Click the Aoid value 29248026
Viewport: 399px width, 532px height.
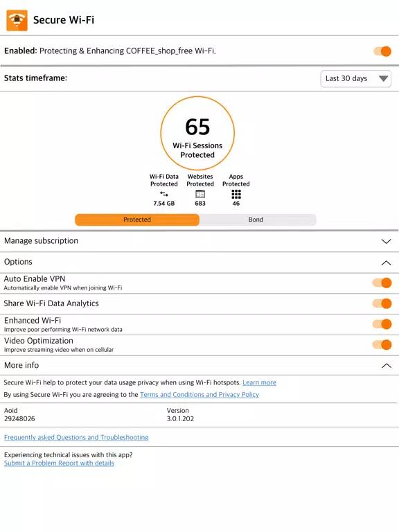(x=19, y=418)
